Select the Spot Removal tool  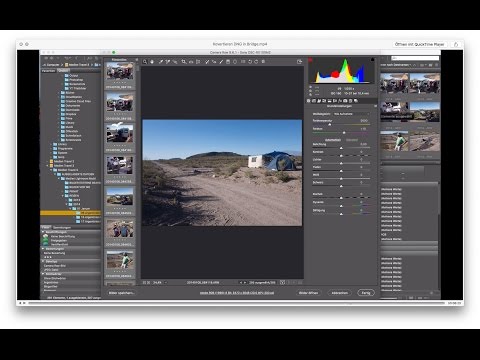coord(207,62)
